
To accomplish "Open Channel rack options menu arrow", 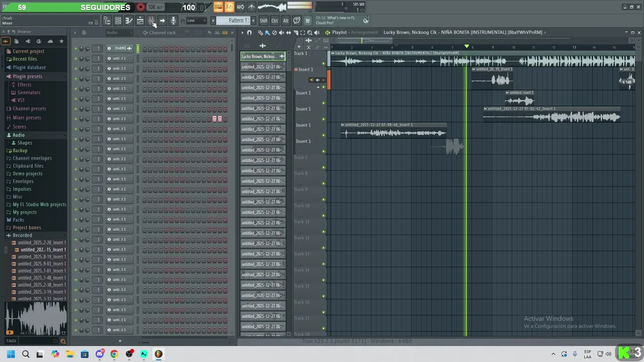I will (x=75, y=33).
